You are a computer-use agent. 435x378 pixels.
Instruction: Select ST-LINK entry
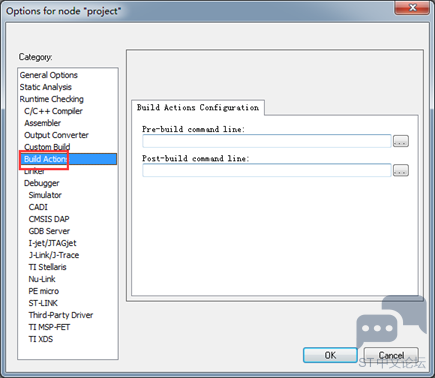coord(43,303)
